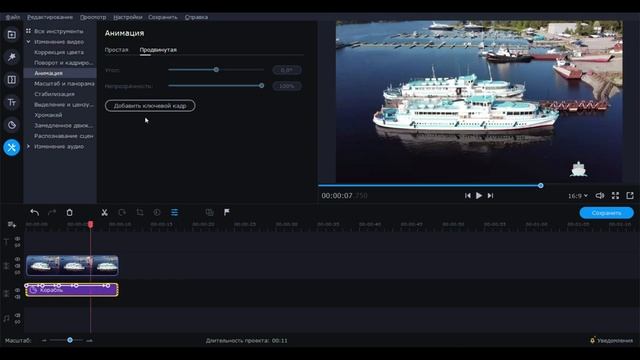Click the angle slider handle

click(216, 70)
